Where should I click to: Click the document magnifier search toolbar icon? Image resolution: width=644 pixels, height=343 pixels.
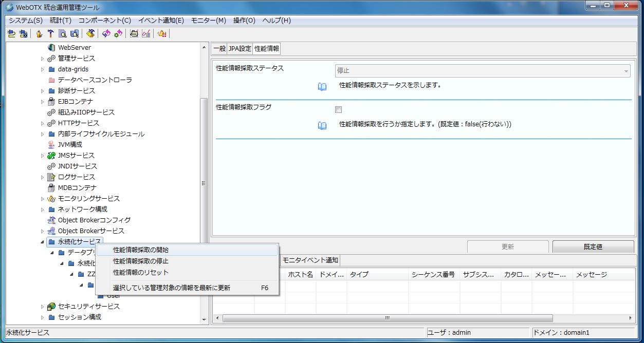[62, 34]
